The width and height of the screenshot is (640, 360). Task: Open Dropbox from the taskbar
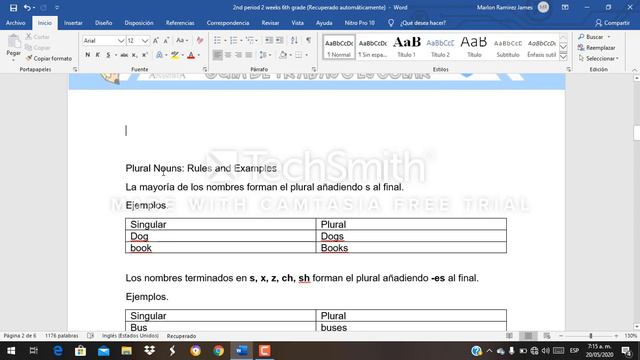click(x=149, y=351)
